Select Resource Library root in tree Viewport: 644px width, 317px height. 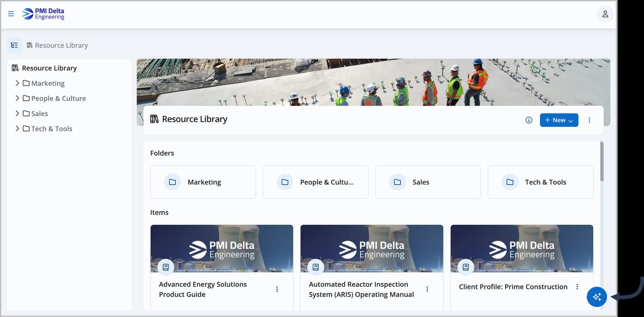(45, 68)
